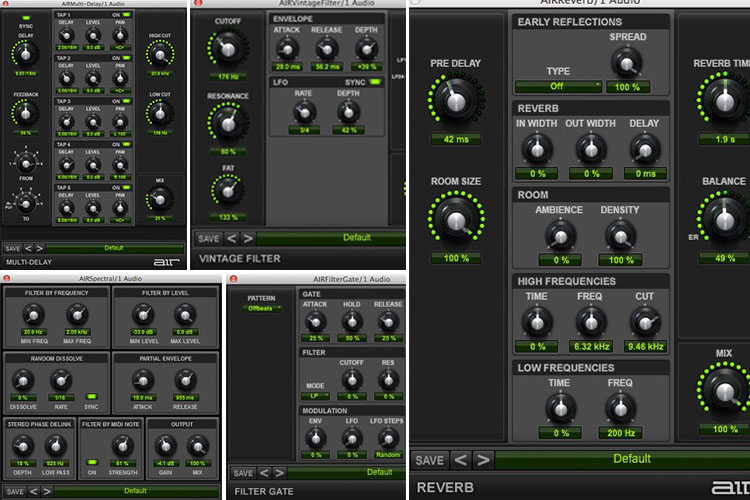Previous preset arrow in Multi-Delay window
This screenshot has width=750, height=500.
28,248
